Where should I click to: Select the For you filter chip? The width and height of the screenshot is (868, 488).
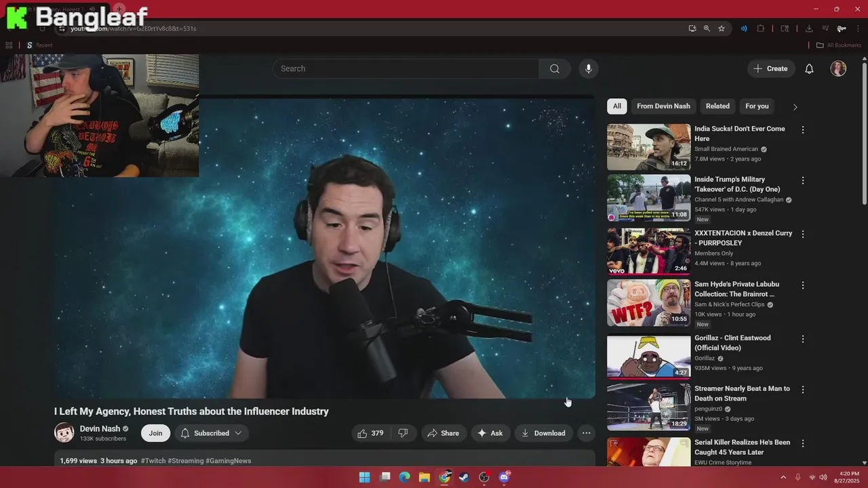tap(757, 106)
